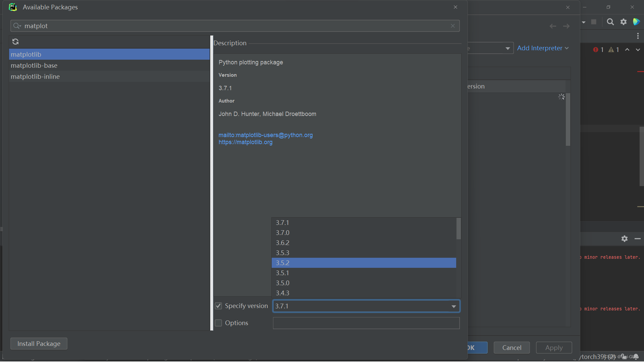The image size is (644, 362).
Task: Open Search Everywhere magnifier in main toolbar
Action: [610, 22]
